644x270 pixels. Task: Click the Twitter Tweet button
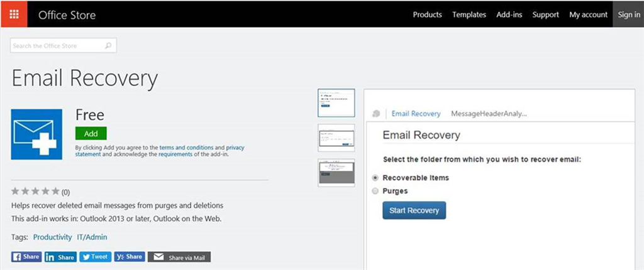click(96, 257)
